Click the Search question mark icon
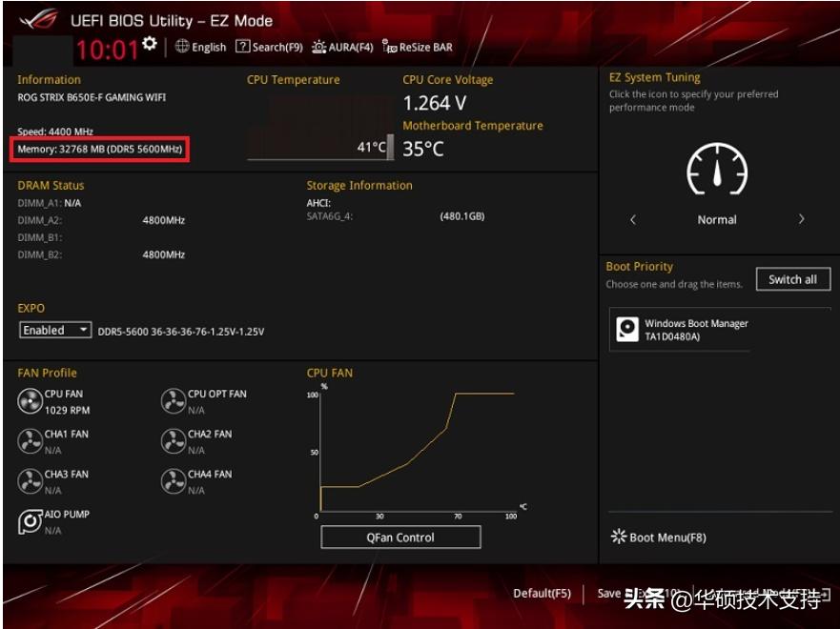840x629 pixels. click(x=243, y=47)
